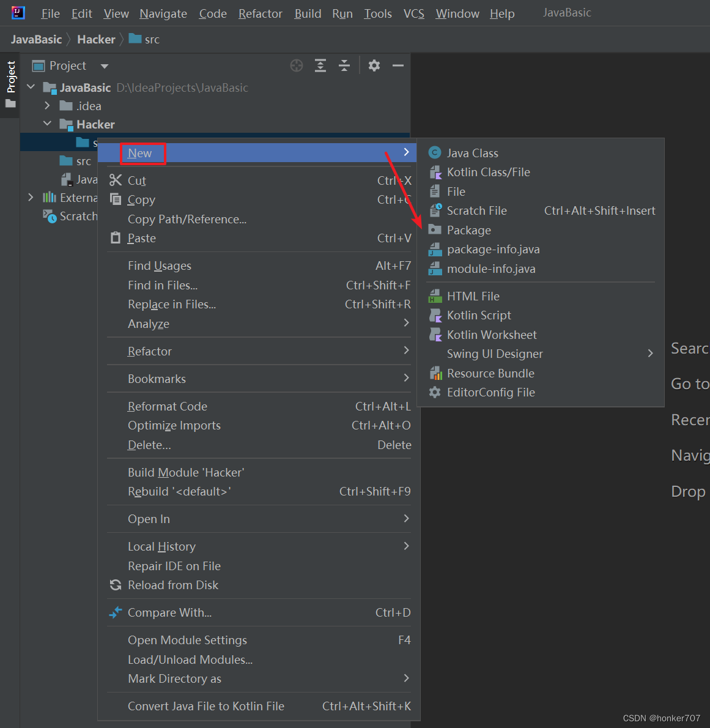The width and height of the screenshot is (710, 728).
Task: Choose Kotlin Class/File in submenu
Action: click(x=488, y=173)
